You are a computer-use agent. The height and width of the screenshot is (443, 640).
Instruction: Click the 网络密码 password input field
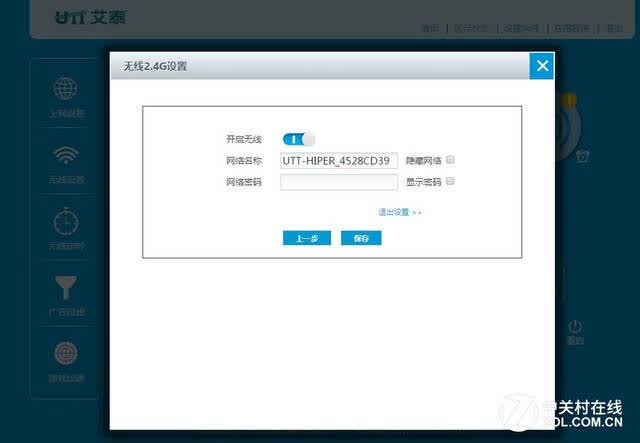(339, 182)
